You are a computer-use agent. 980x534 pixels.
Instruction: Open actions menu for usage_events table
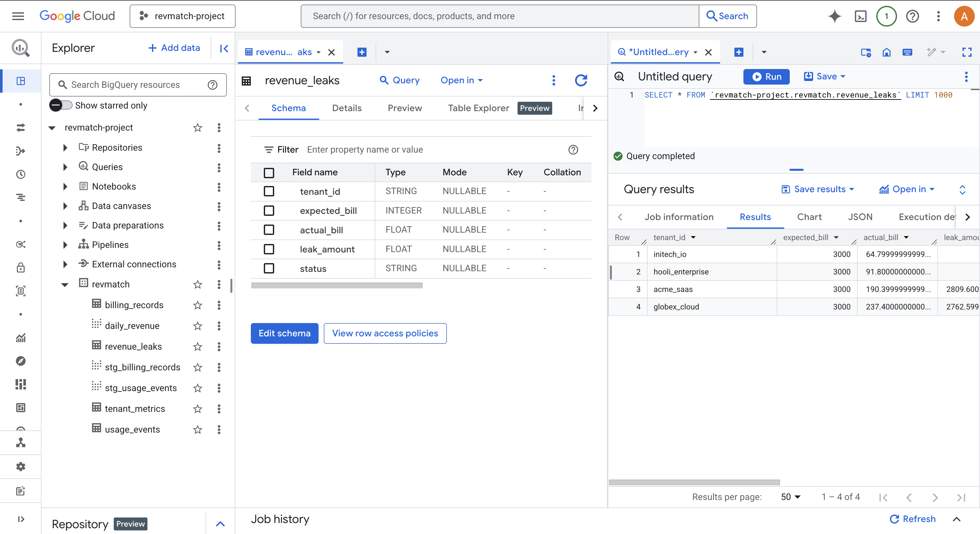coord(219,429)
